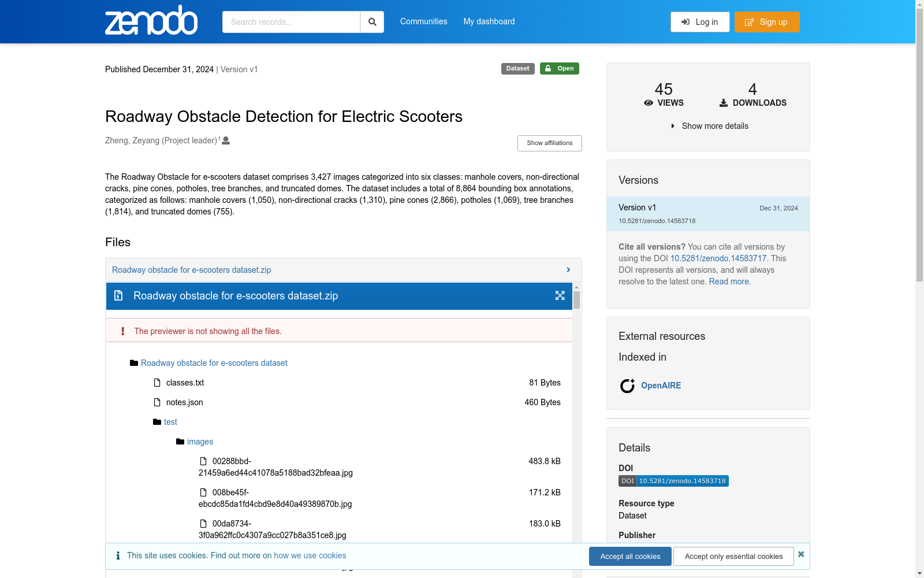Click the notes.json filename

[185, 402]
